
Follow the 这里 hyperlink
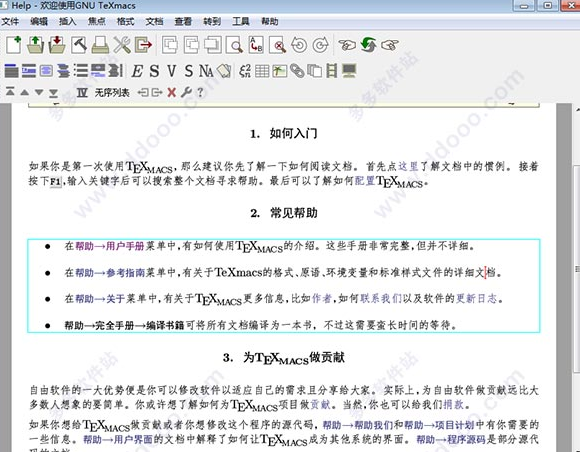pos(408,166)
